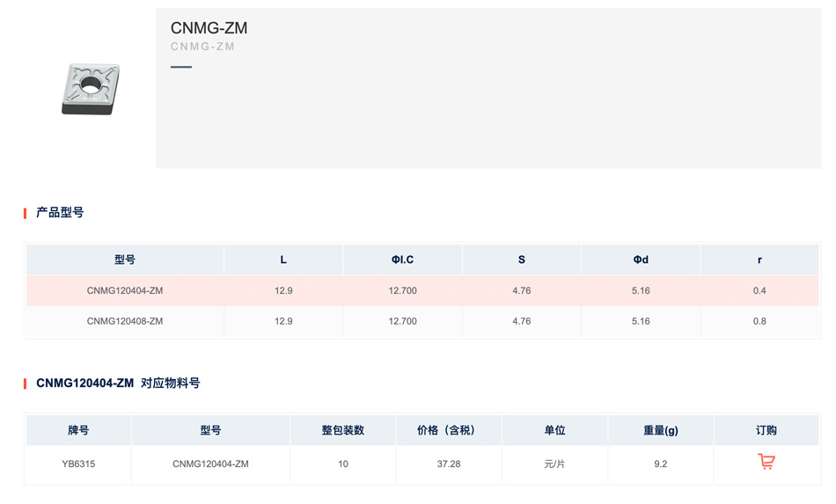Click the 牌号 column header
Image resolution: width=836 pixels, height=504 pixels.
click(78, 430)
